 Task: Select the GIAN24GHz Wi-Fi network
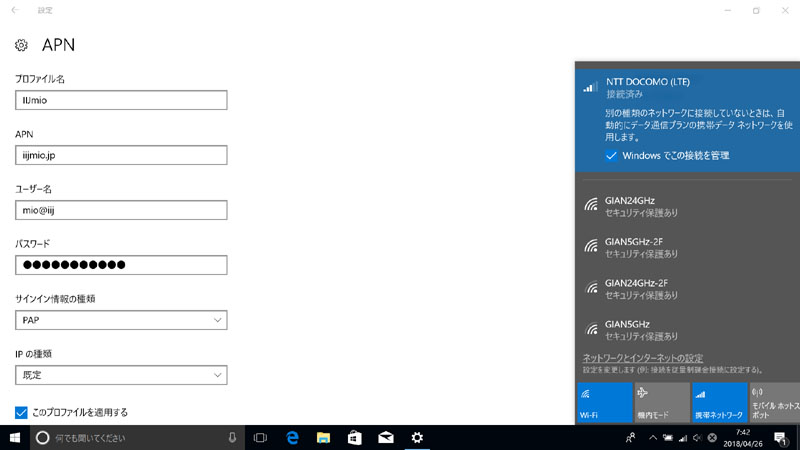point(687,206)
